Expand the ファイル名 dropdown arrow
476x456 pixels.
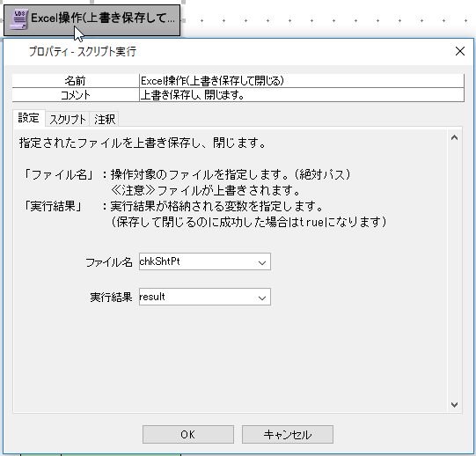click(262, 262)
